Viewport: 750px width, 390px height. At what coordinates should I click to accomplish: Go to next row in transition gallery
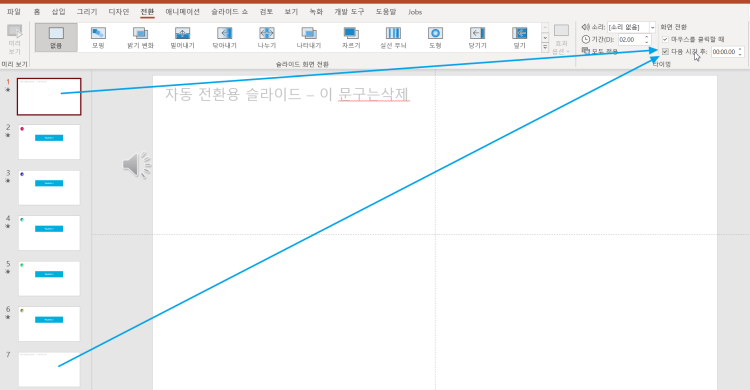coord(545,38)
